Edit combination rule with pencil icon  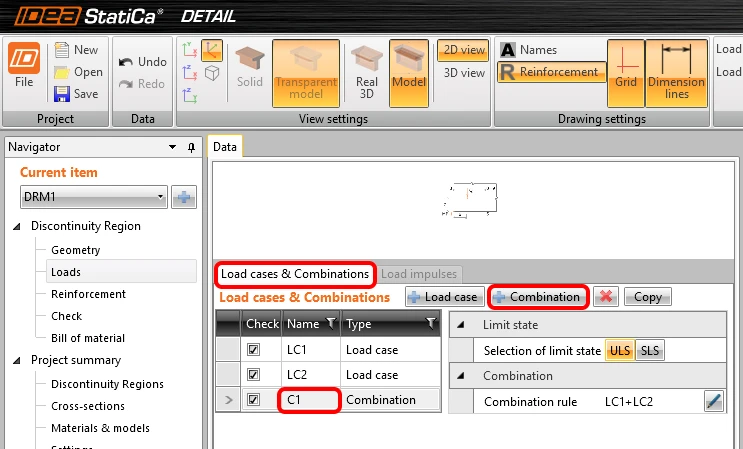coord(714,401)
